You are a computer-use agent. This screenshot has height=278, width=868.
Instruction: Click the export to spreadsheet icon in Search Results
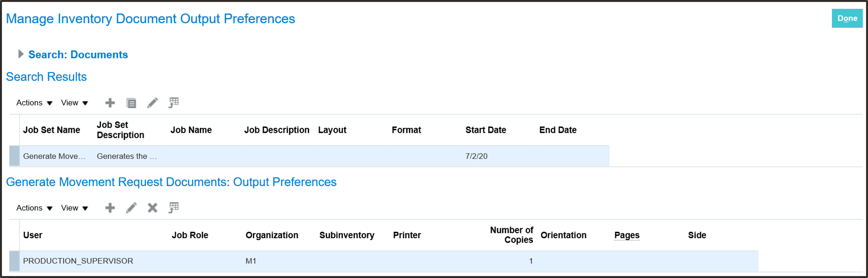[174, 103]
